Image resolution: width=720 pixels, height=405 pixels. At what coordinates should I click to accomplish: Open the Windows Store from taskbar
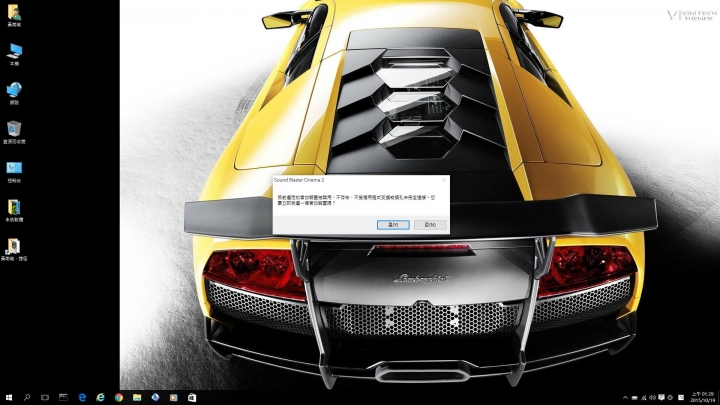192,397
